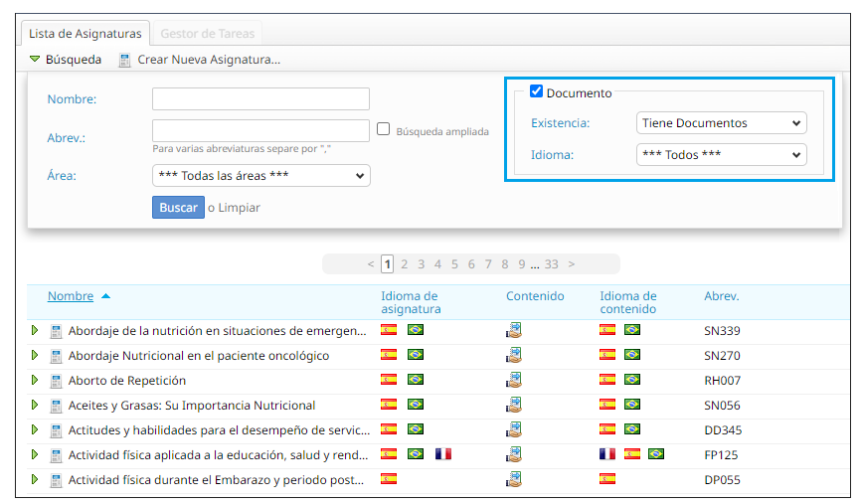Click document icon of Abordaje de la nutrición
This screenshot has width=860, height=504.
pyautogui.click(x=56, y=331)
